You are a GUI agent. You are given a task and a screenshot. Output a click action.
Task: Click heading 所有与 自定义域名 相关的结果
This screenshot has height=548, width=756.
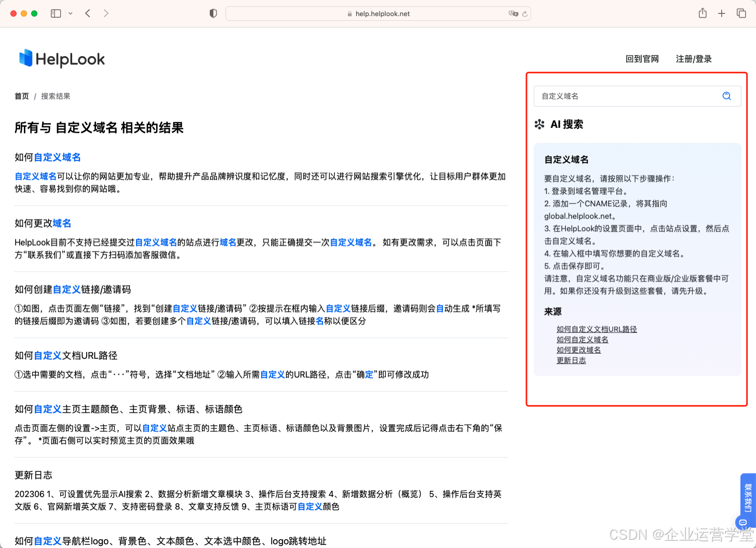pos(99,128)
